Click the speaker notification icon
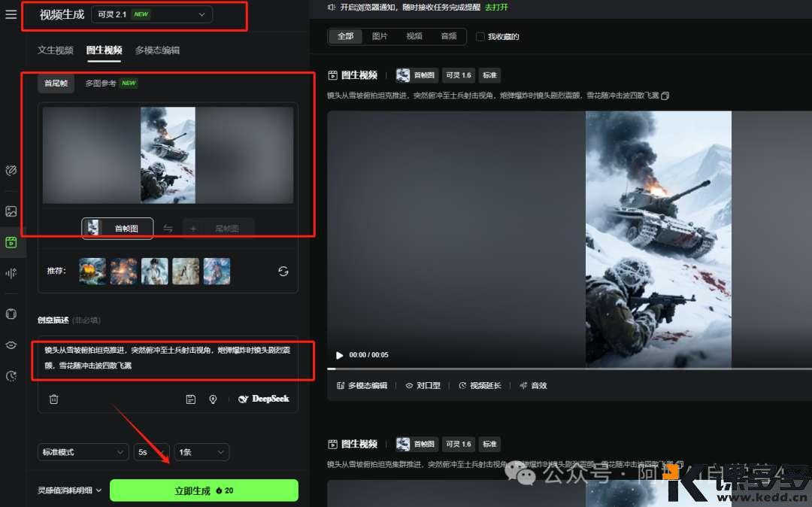 tap(332, 8)
